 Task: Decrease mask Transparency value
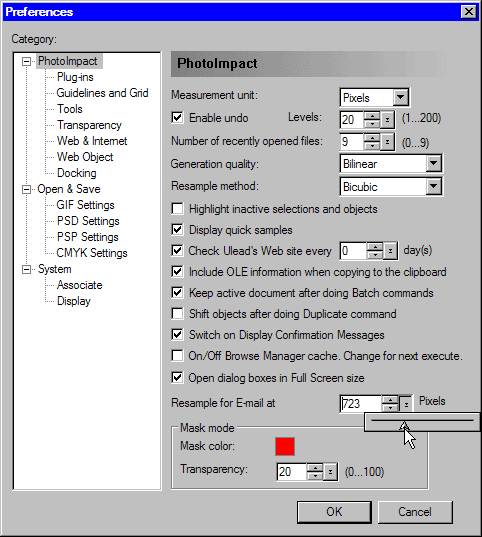[315, 476]
